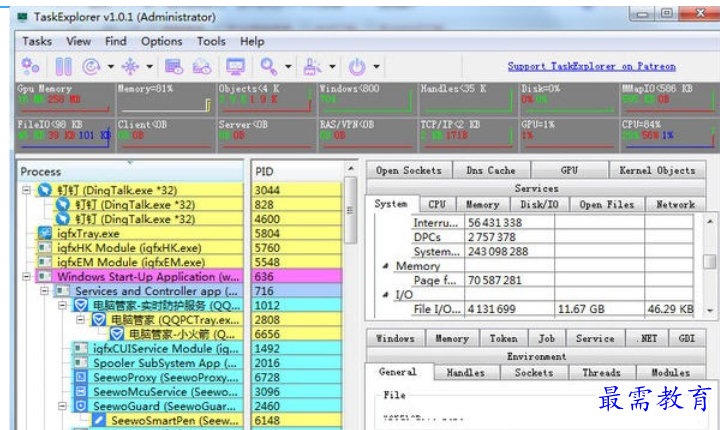720x430 pixels.
Task: Collapse the top DingTalk.exe process tree
Action: pos(28,190)
